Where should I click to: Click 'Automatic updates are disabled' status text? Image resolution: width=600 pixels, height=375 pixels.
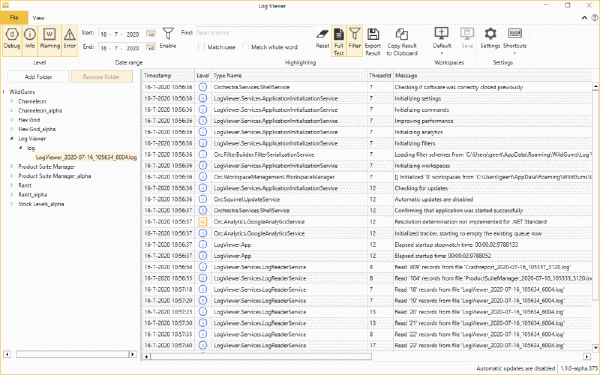coord(515,368)
